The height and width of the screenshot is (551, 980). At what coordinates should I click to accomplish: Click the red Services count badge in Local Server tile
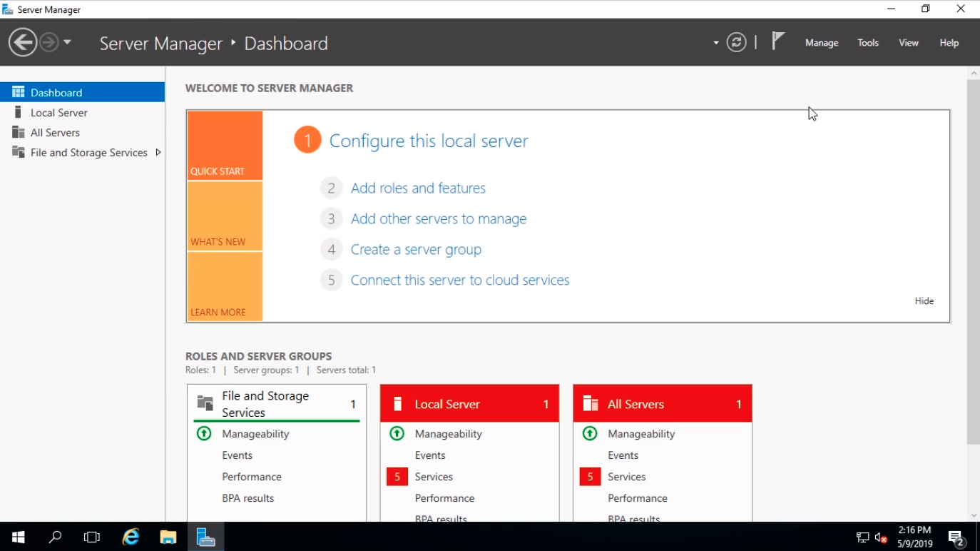point(397,477)
